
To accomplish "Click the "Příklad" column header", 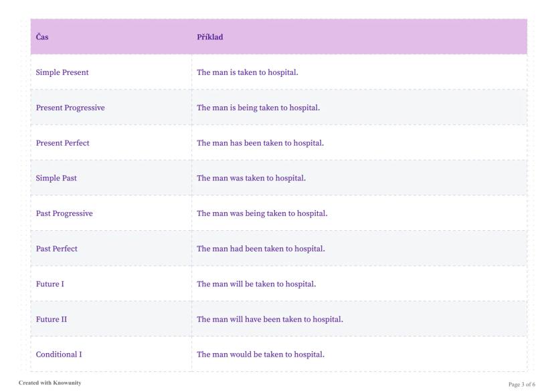I will point(209,37).
